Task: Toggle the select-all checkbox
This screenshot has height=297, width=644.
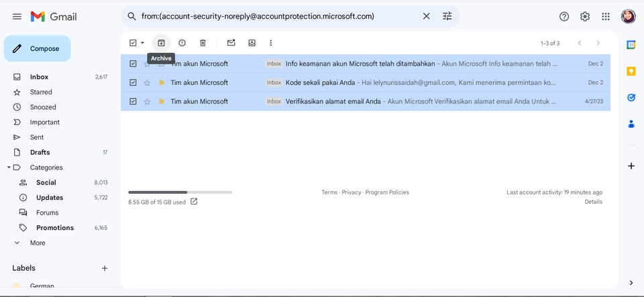Action: click(133, 43)
